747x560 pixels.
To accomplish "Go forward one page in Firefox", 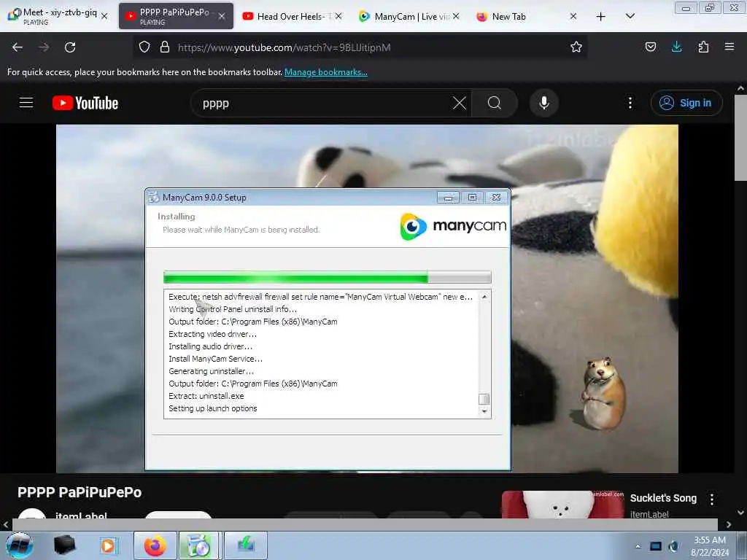I will [44, 47].
